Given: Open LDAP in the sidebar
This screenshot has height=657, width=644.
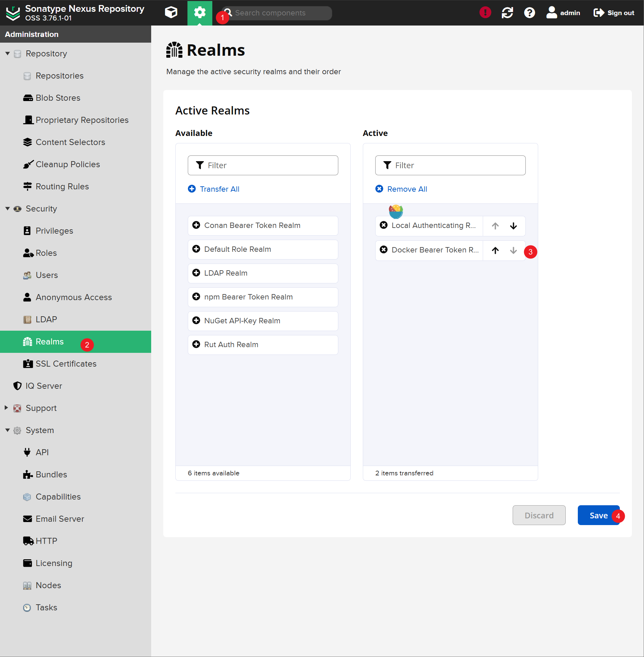Looking at the screenshot, I should 76,319.
